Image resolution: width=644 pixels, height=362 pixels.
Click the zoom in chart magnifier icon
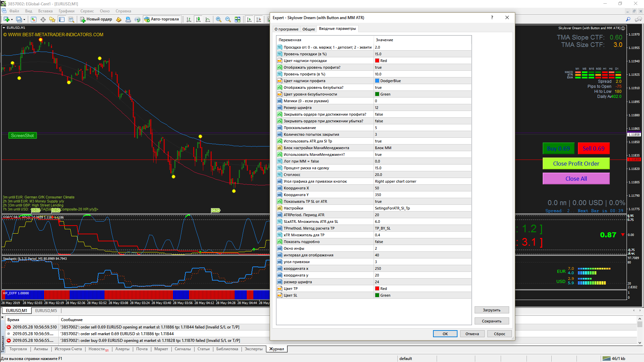pyautogui.click(x=219, y=19)
